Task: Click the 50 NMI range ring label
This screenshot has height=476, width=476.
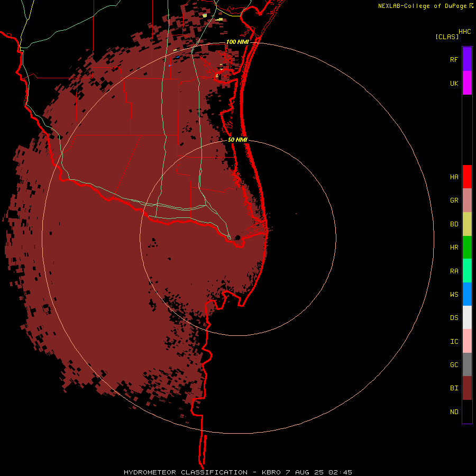Action: point(237,140)
